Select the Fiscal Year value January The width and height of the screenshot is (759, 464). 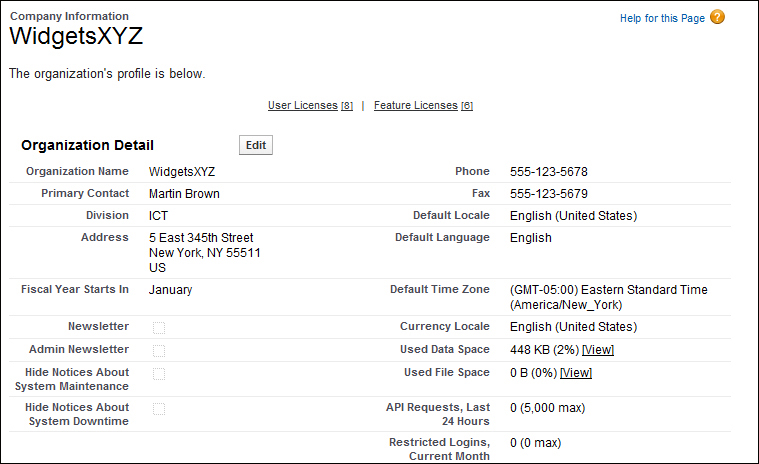tap(170, 290)
